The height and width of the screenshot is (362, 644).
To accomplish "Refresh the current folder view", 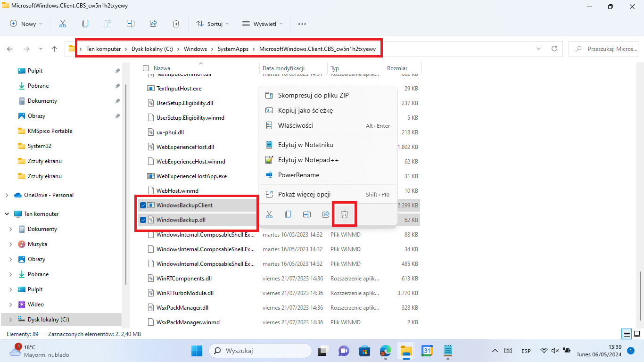I will (x=554, y=49).
